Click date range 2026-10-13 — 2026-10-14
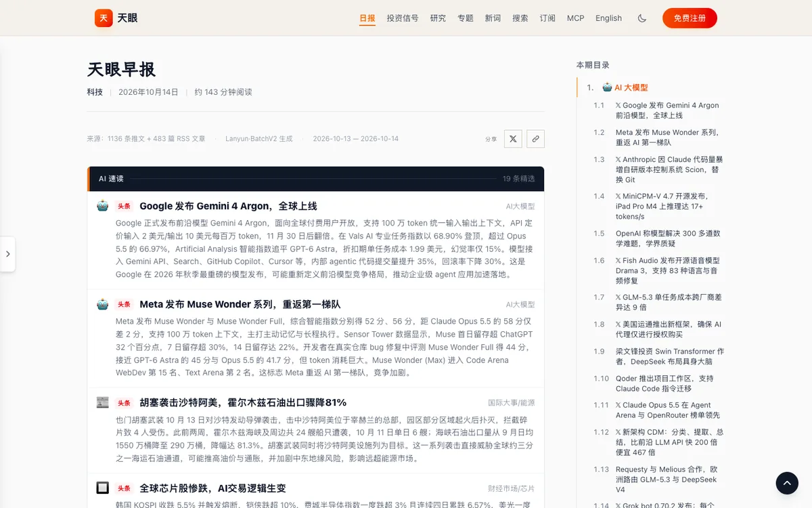Image resolution: width=812 pixels, height=508 pixels. (x=355, y=139)
